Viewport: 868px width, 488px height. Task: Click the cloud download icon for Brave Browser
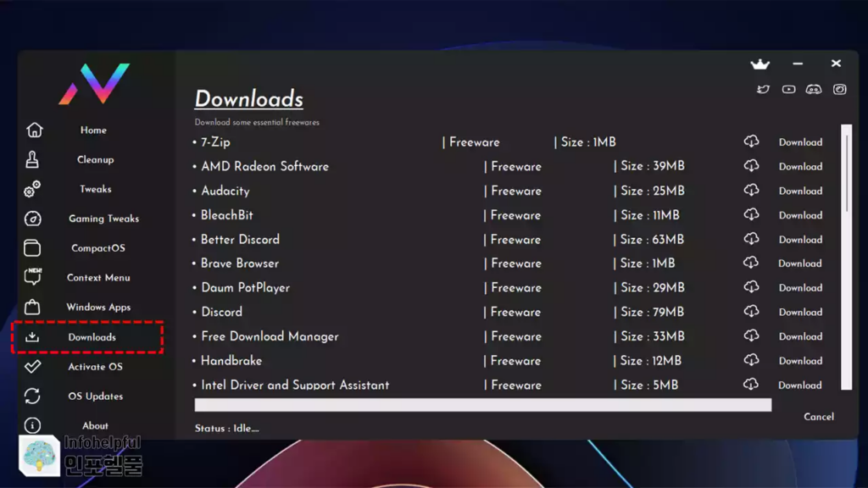click(751, 263)
